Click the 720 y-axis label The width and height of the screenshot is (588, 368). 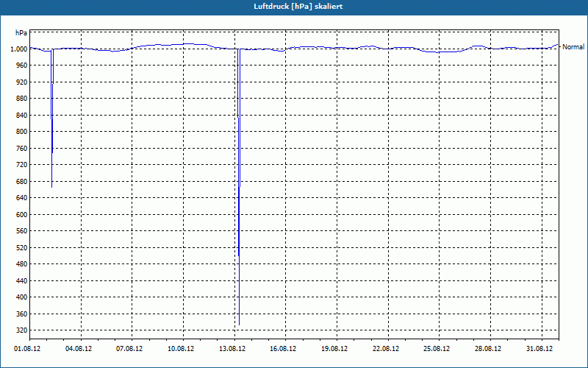[x=21, y=164]
